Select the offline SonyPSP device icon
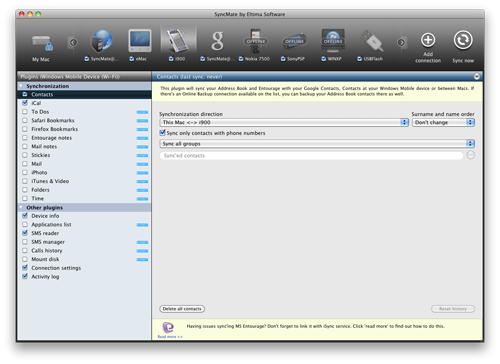500x364 pixels. point(294,41)
